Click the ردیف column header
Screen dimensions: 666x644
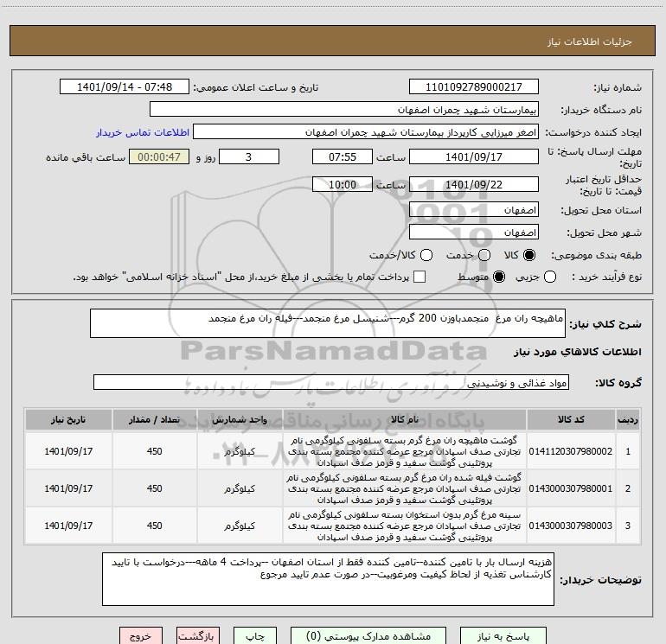click(628, 420)
